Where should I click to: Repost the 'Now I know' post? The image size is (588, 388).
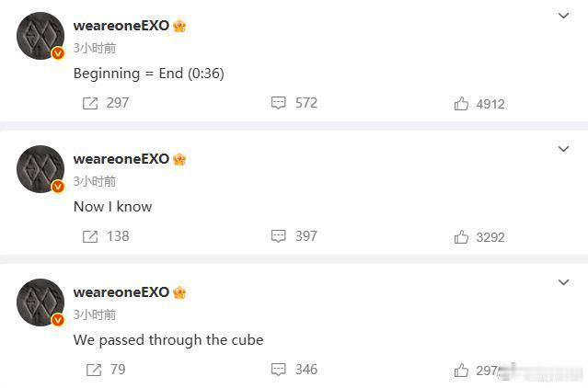(x=90, y=236)
